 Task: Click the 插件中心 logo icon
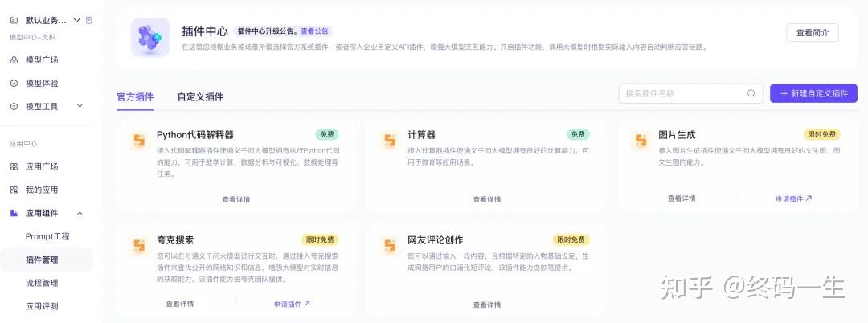(x=150, y=38)
